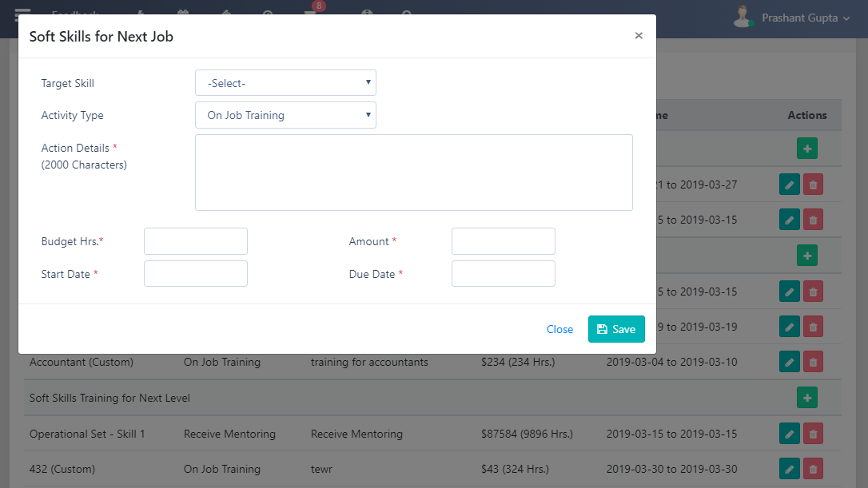
Task: Expand the Activity Type dropdown
Action: click(285, 115)
